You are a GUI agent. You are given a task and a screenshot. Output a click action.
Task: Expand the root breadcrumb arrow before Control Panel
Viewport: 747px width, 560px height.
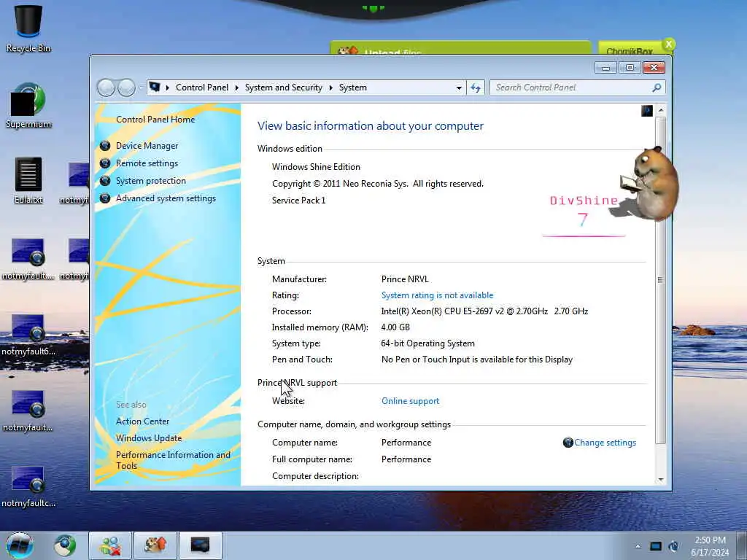coord(168,87)
